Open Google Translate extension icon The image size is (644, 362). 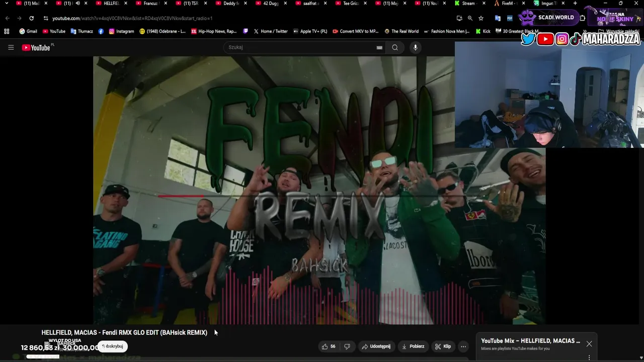[498, 18]
